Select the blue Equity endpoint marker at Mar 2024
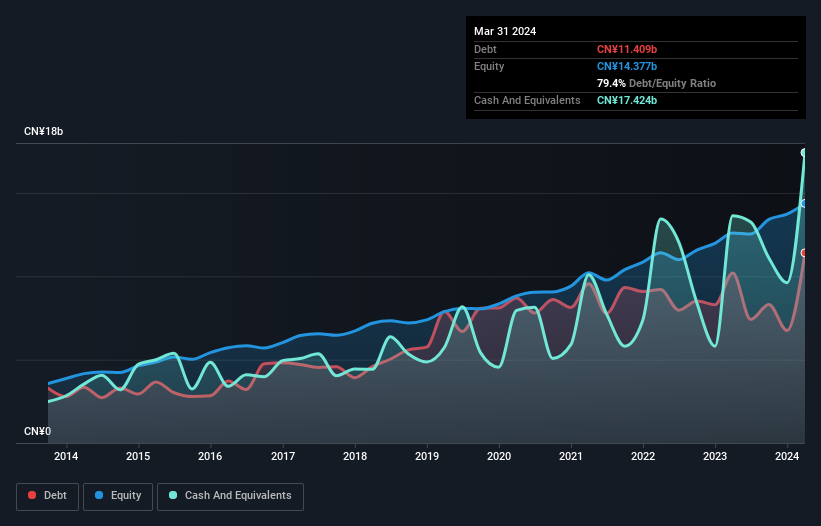The image size is (821, 526). coord(804,204)
